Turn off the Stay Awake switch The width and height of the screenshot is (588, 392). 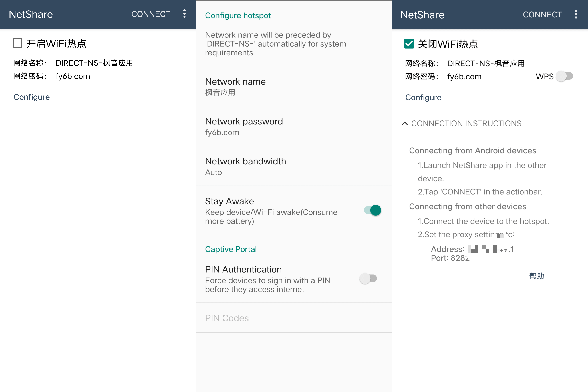click(373, 210)
